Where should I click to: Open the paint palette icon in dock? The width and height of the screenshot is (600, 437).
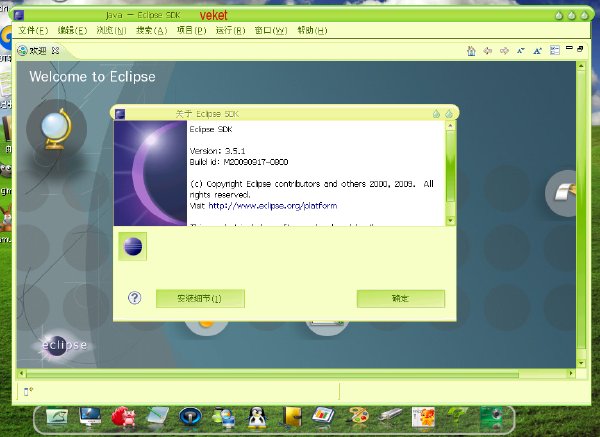pos(357,416)
